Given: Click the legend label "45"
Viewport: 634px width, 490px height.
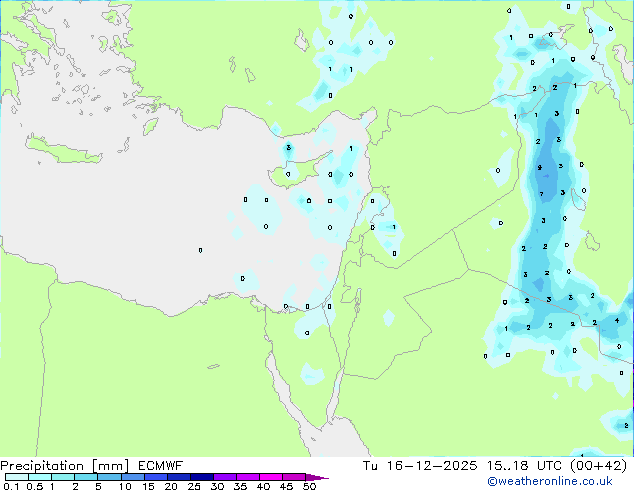Looking at the screenshot, I should (x=286, y=486).
